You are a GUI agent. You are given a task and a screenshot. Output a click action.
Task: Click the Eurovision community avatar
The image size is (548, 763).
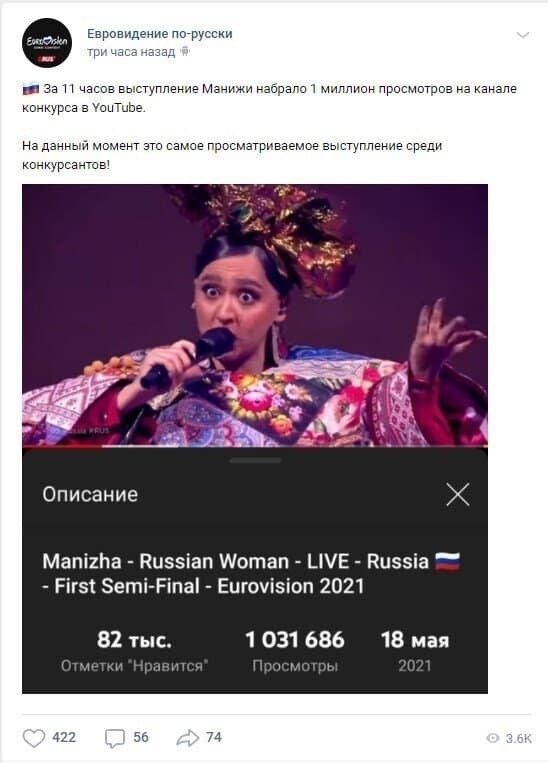click(47, 43)
